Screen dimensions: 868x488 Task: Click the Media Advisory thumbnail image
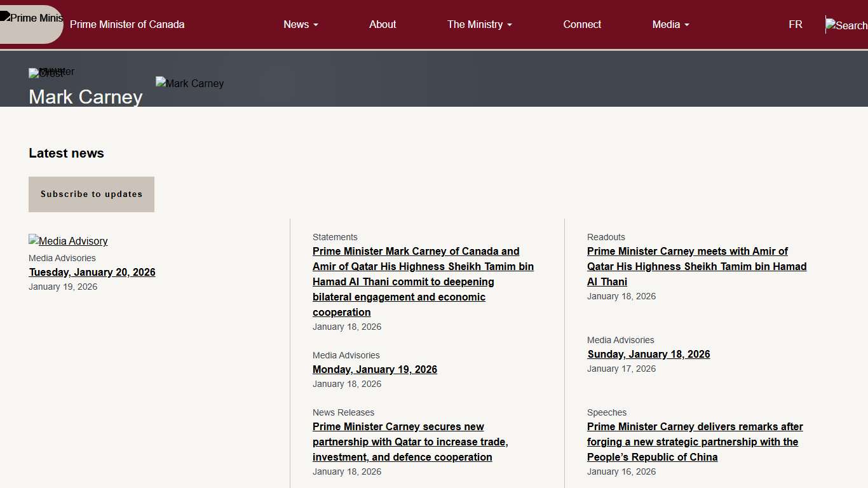68,241
